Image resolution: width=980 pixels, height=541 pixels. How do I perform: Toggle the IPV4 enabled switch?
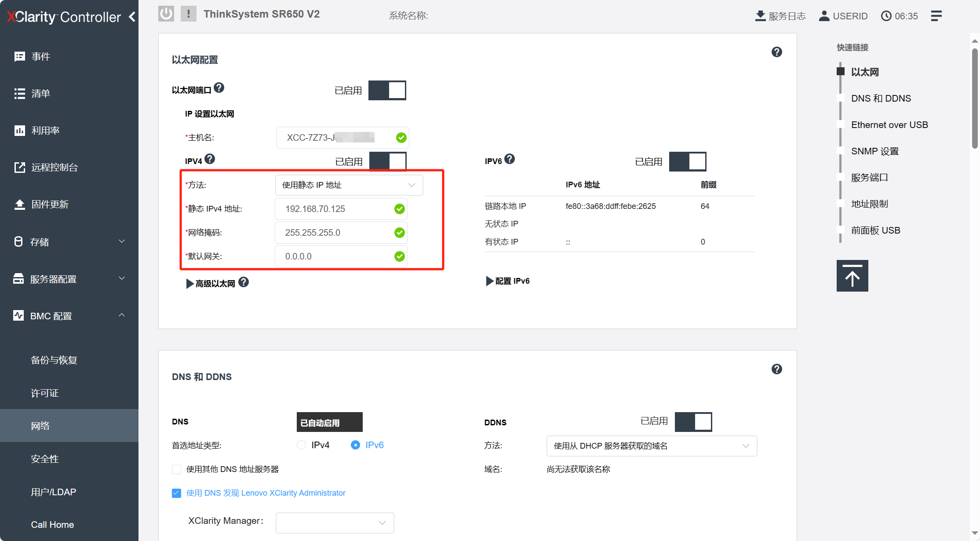[388, 161]
